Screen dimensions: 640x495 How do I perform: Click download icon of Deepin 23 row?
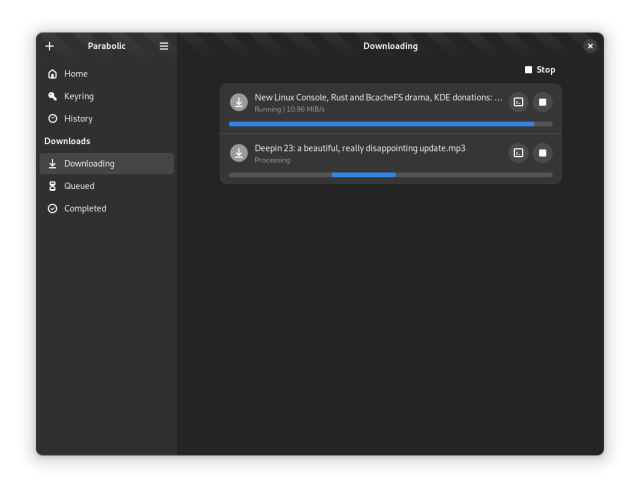pyautogui.click(x=239, y=153)
